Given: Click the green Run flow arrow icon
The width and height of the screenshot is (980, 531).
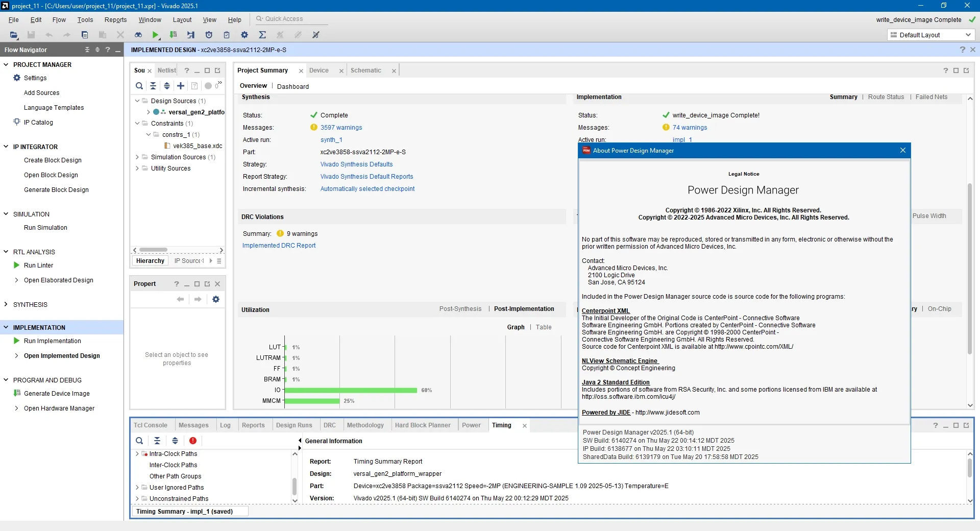Looking at the screenshot, I should point(156,35).
